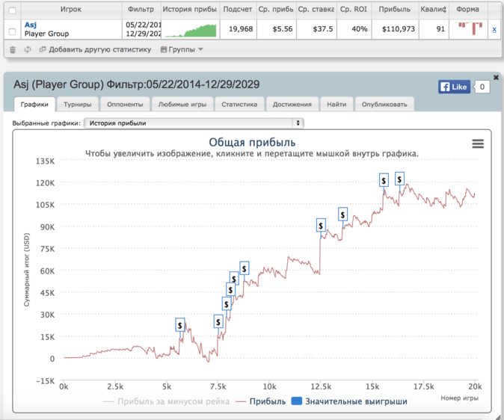Open the Выбранные графики dropdown
This screenshot has height=420, width=504.
pyautogui.click(x=193, y=123)
